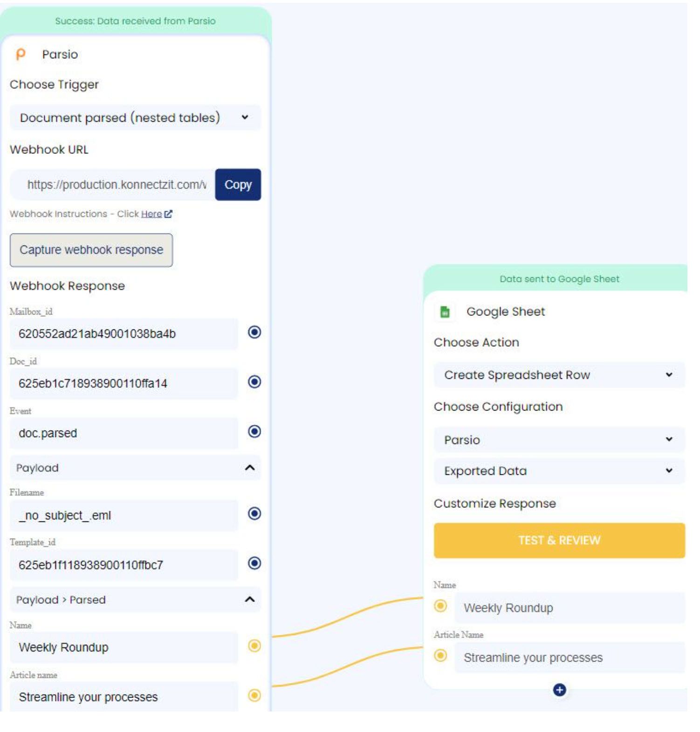Open the Exported Data dropdown

(559, 471)
